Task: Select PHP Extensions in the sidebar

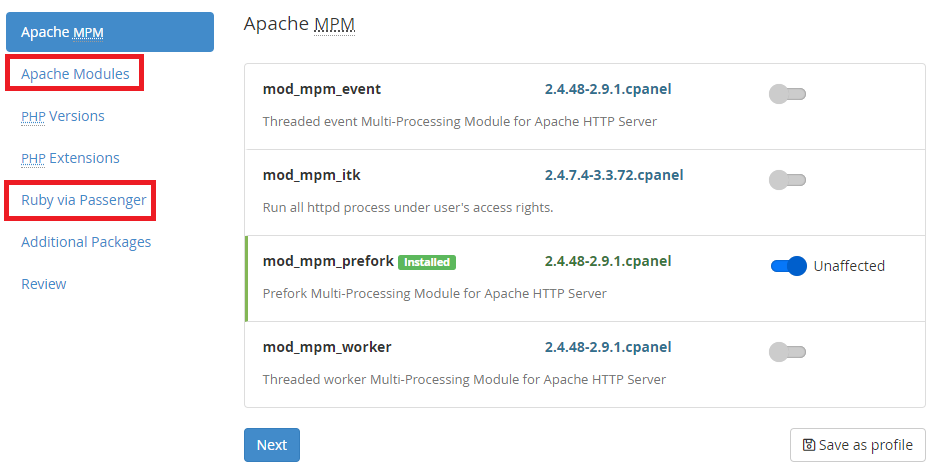Action: point(71,158)
